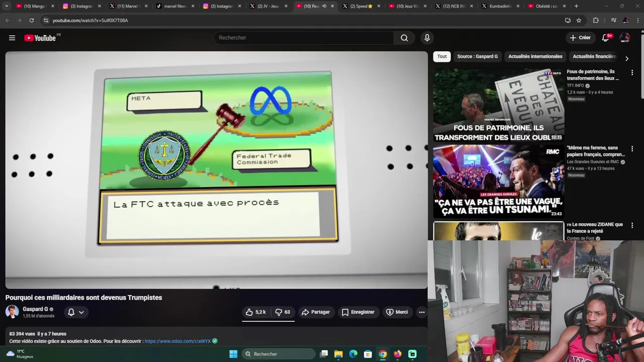This screenshot has height=362, width=644.
Task: Switch to marvel fitness TikTok tab
Action: 175,6
